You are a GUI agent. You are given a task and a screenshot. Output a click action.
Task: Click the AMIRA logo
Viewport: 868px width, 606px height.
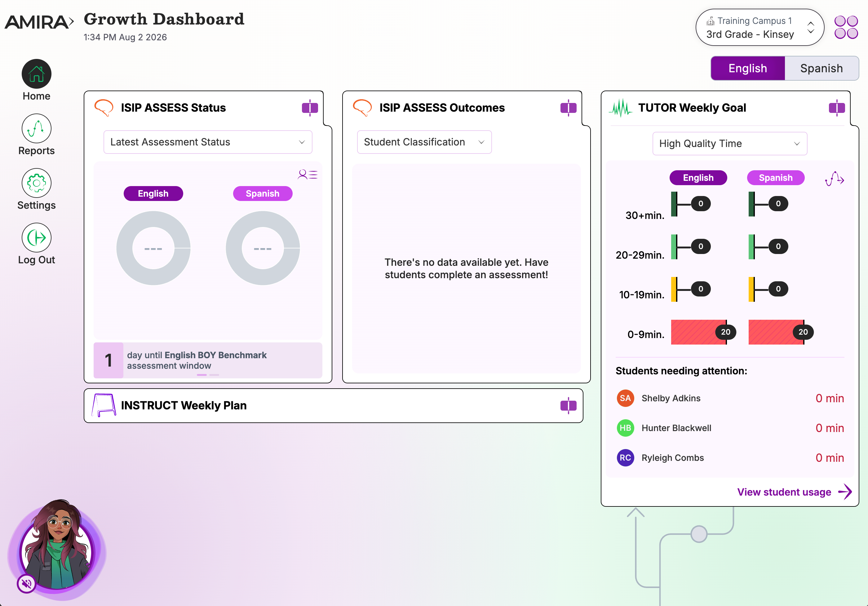tap(39, 22)
